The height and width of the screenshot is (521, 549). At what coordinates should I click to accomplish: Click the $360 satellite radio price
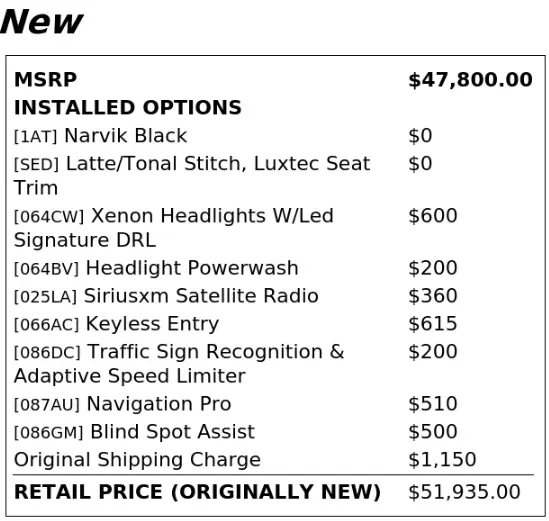(x=433, y=296)
